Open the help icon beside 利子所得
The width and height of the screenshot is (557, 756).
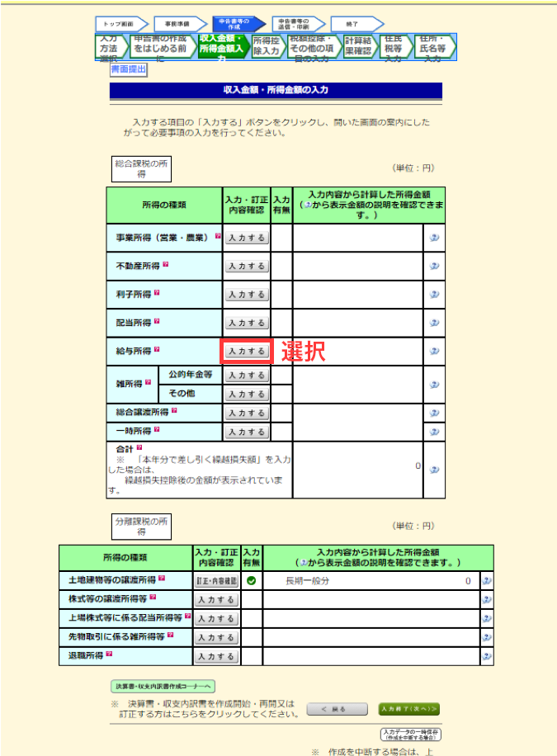(157, 293)
